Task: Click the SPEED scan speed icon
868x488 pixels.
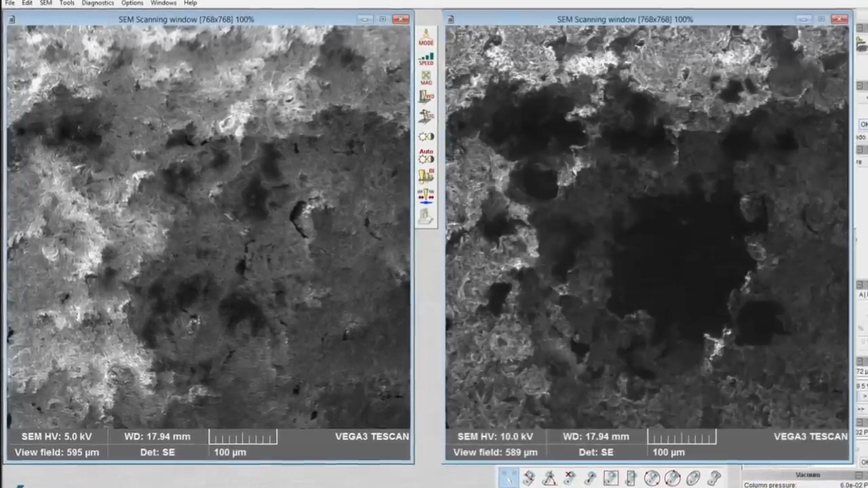Action: (x=426, y=58)
